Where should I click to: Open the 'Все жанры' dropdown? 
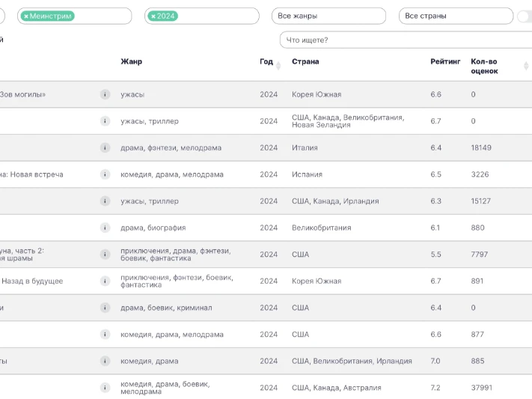[328, 16]
